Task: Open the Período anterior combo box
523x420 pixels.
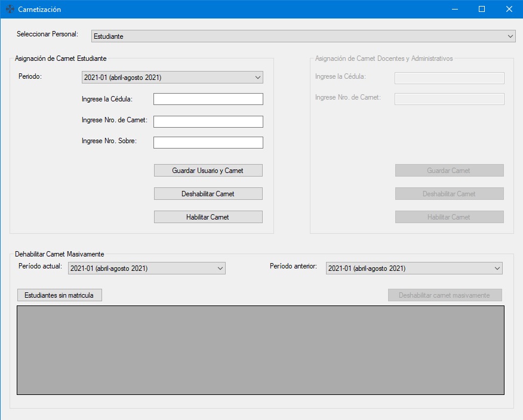Action: point(414,268)
